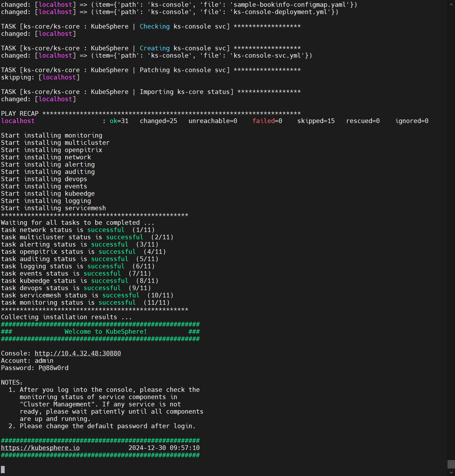455x476 pixels.
Task: Click the 'ks-console-deployment.yml' file name
Action: [280, 12]
